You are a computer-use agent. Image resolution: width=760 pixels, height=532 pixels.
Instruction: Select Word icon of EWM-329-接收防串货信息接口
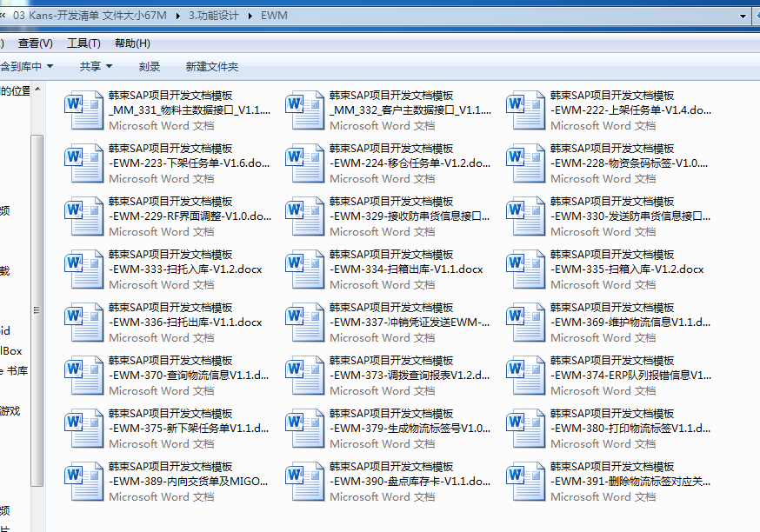pyautogui.click(x=304, y=216)
